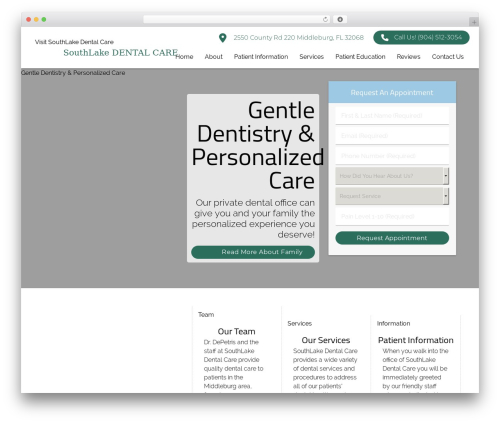Image resolution: width=500 pixels, height=423 pixels.
Task: Open the 2550 County Rd 220 address link
Action: pos(298,38)
